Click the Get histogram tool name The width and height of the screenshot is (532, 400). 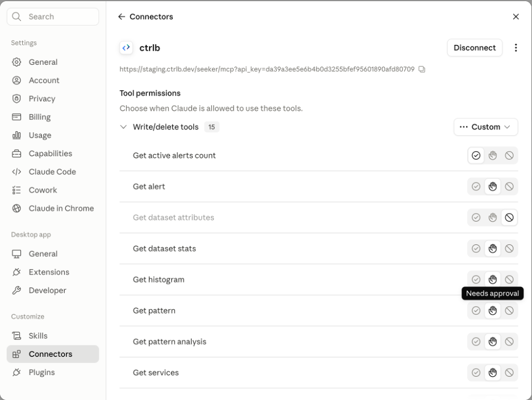click(x=159, y=280)
